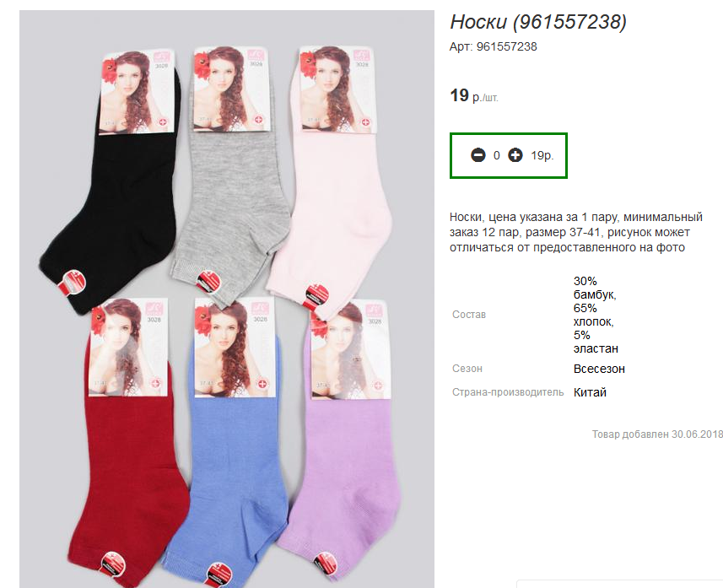Viewport: 723px width, 588px height.
Task: Increase quantity with the plus icon
Action: (x=515, y=155)
